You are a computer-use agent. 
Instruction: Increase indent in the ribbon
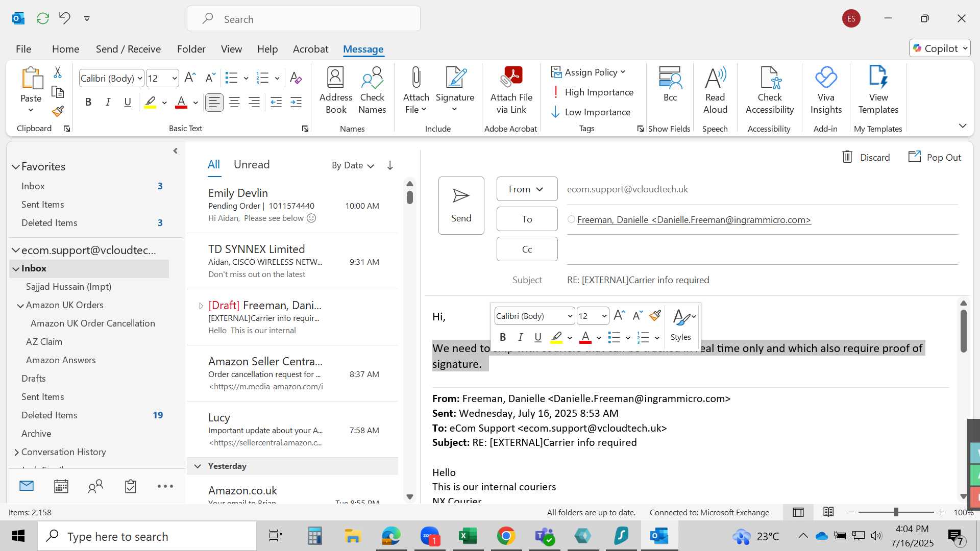tap(296, 103)
